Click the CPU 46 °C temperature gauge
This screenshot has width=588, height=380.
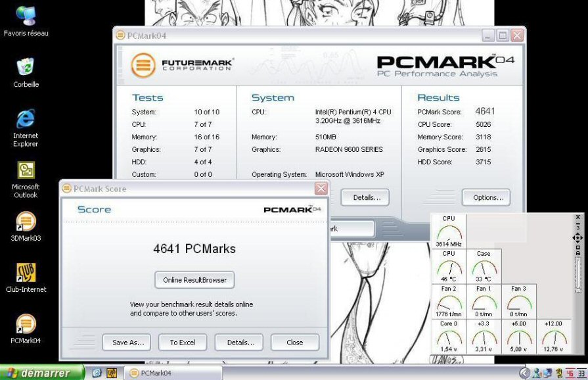click(x=449, y=266)
